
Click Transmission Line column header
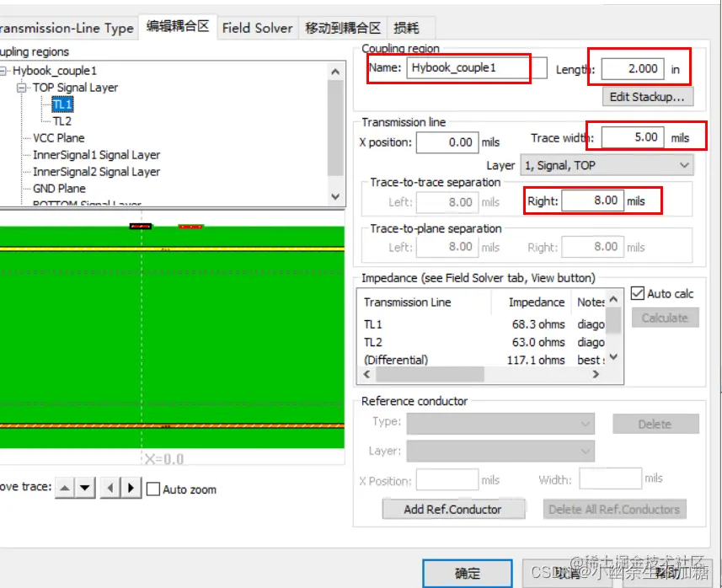pos(424,302)
